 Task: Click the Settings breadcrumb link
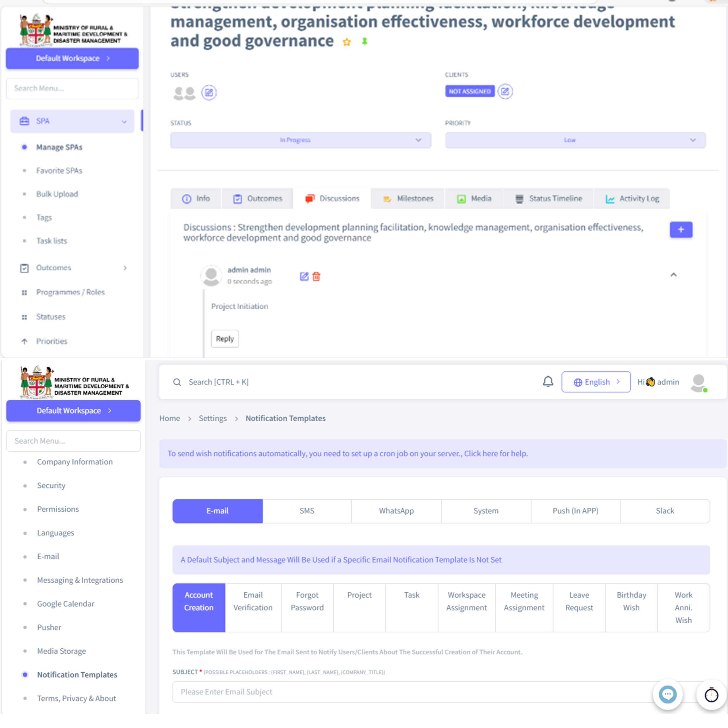click(x=212, y=418)
